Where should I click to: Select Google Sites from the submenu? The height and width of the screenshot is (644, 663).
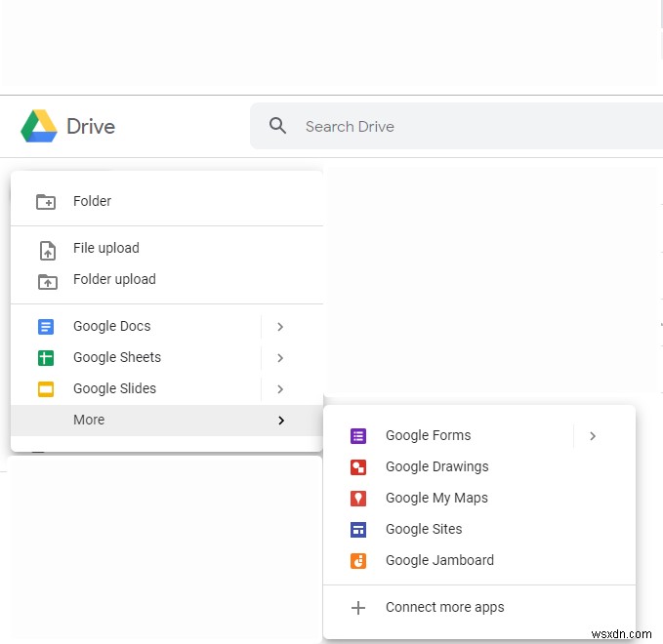(x=479, y=530)
